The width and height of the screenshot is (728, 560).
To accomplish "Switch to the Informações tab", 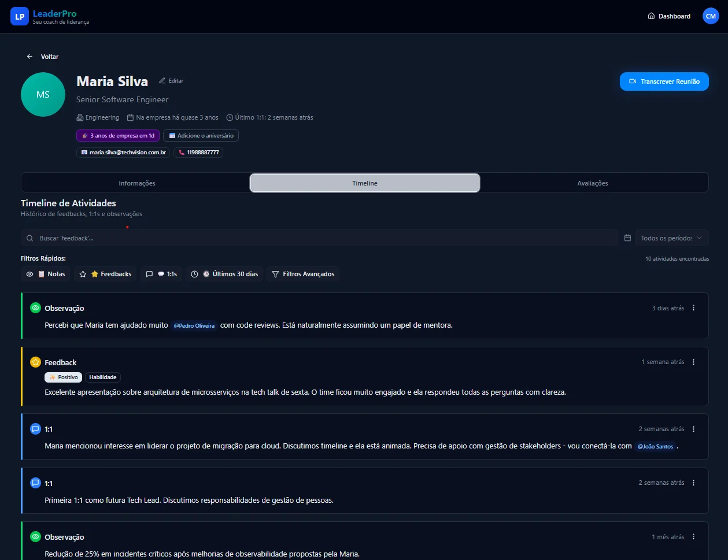I will pos(136,183).
